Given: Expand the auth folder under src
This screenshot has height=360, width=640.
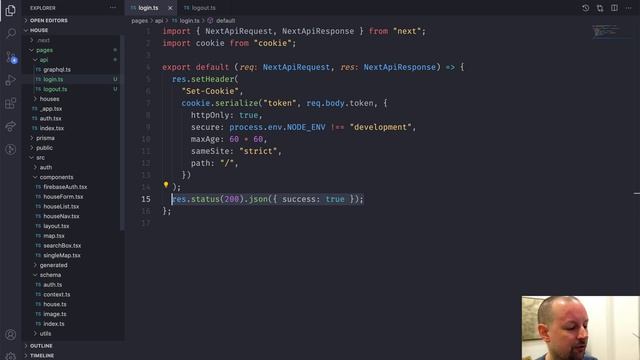Looking at the screenshot, I should (45, 167).
